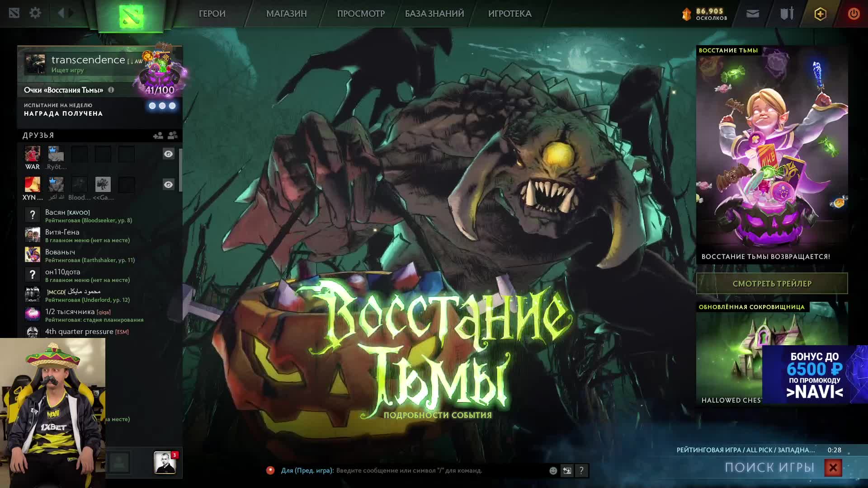Click РЕЙТИНГОВАЯ ИГРА / ALL PICK search status

pos(746,450)
